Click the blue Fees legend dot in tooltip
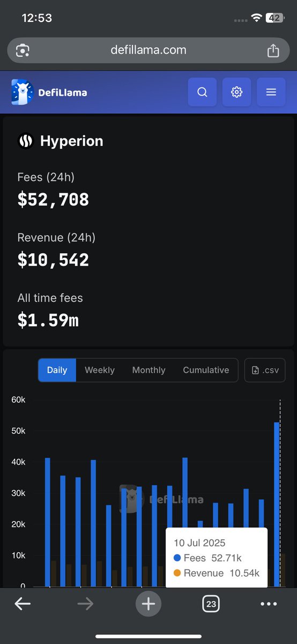The height and width of the screenshot is (644, 297). tap(177, 558)
